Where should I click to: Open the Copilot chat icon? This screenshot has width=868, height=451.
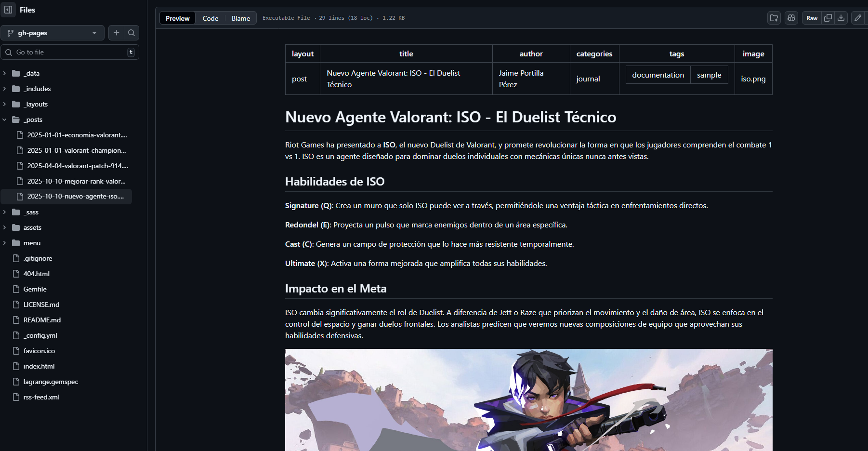click(791, 18)
